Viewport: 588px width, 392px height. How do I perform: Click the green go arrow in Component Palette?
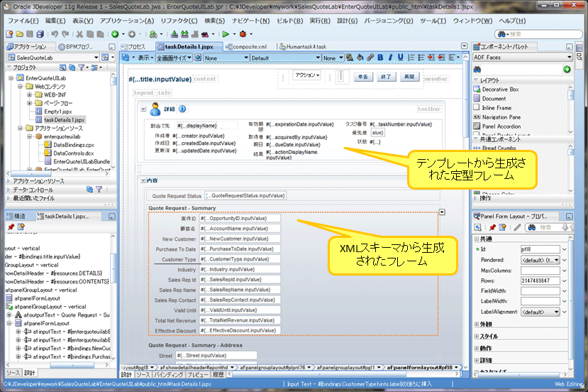coord(567,70)
